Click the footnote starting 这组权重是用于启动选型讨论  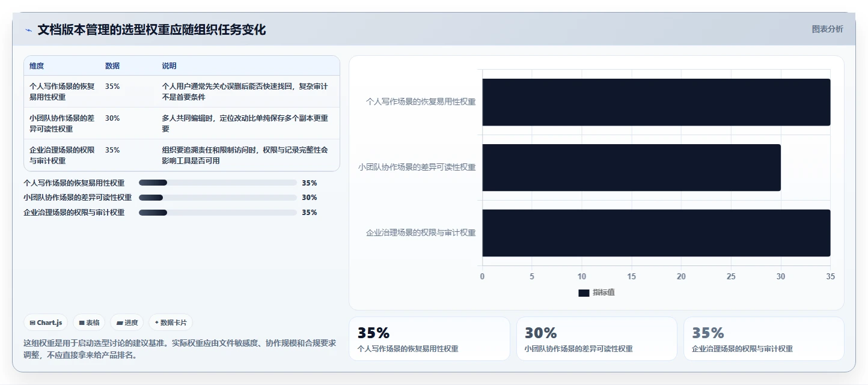point(180,349)
